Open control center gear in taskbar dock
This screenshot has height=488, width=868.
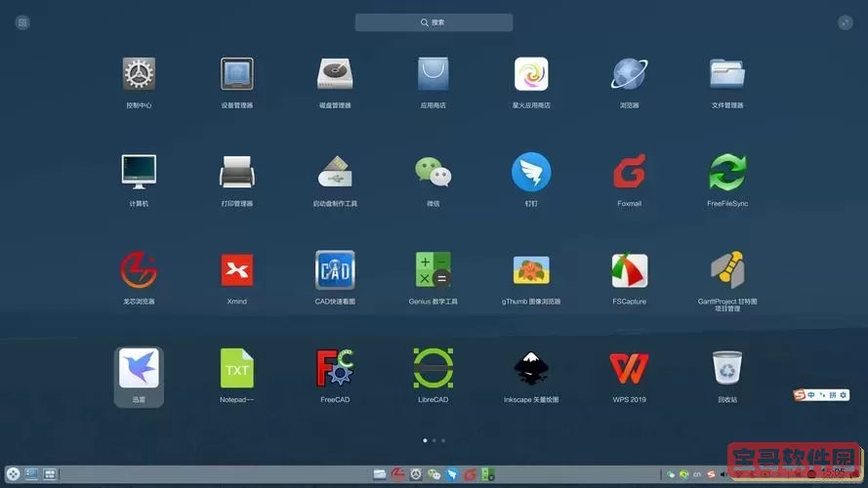(416, 474)
